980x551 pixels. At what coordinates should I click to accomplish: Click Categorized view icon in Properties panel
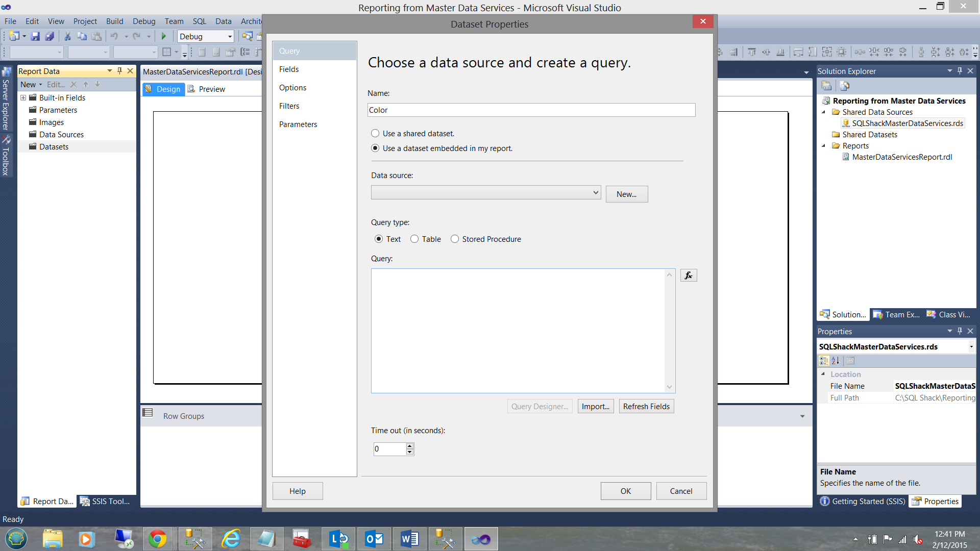pyautogui.click(x=824, y=361)
